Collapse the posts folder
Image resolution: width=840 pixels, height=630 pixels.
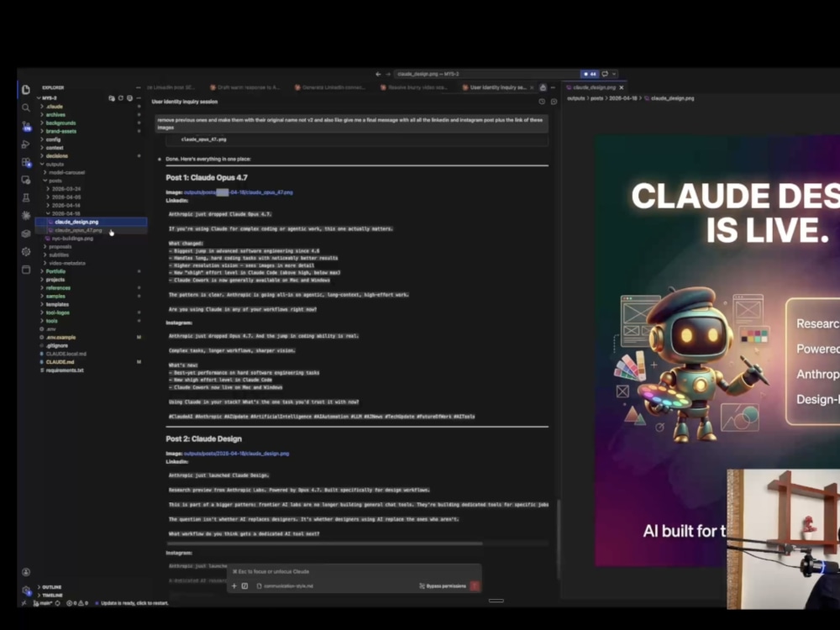pyautogui.click(x=91, y=181)
